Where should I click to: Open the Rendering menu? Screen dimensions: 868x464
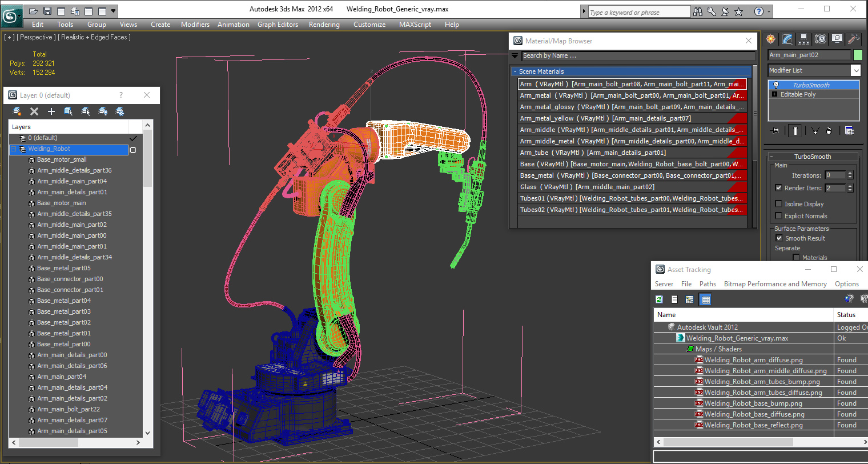324,25
